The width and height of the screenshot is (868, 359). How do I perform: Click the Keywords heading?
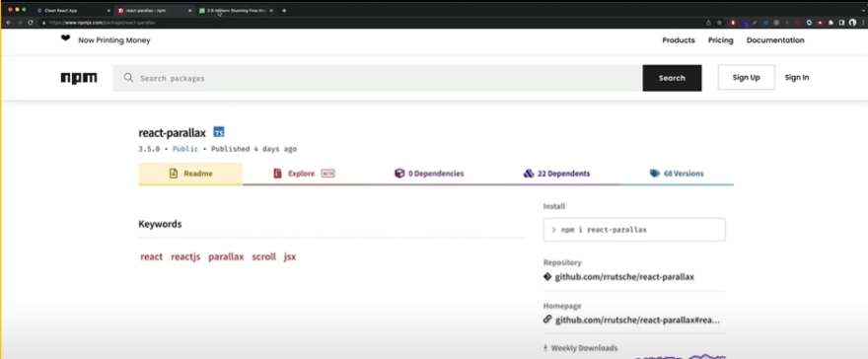pyautogui.click(x=160, y=224)
